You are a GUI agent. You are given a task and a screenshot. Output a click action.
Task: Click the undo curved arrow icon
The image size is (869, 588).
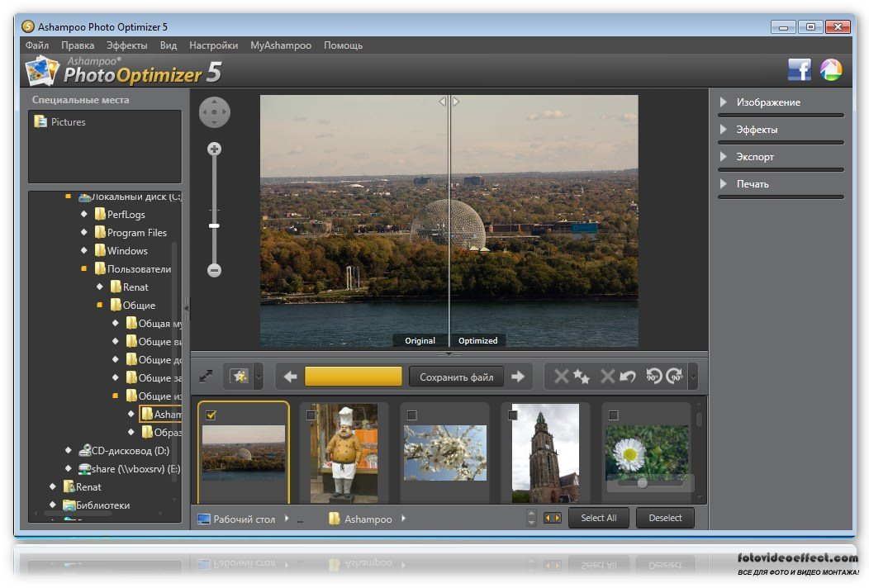pyautogui.click(x=627, y=377)
